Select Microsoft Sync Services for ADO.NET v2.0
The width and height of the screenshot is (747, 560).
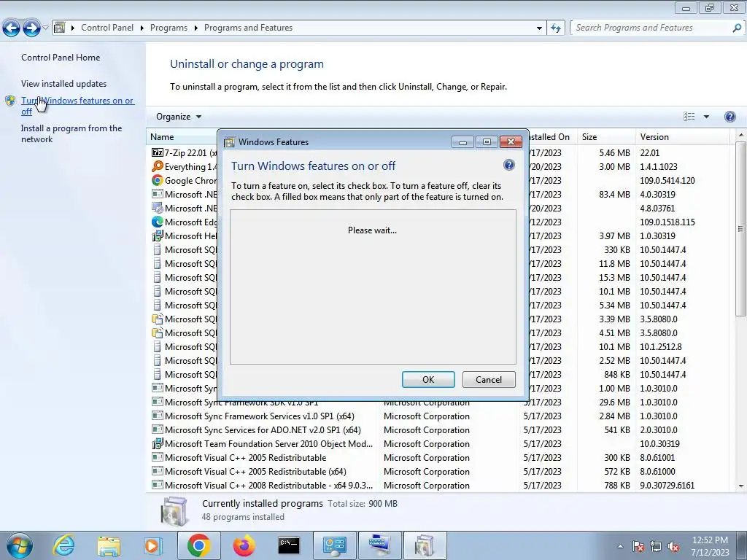point(263,430)
